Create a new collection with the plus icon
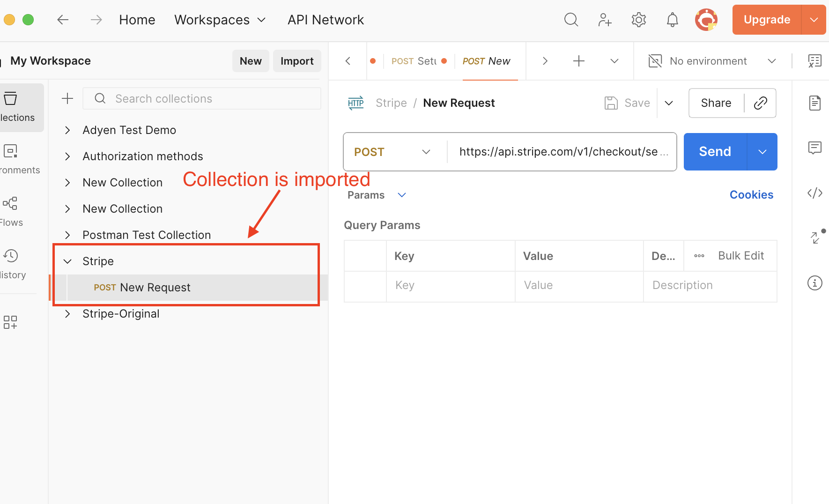This screenshot has height=504, width=829. click(x=67, y=98)
